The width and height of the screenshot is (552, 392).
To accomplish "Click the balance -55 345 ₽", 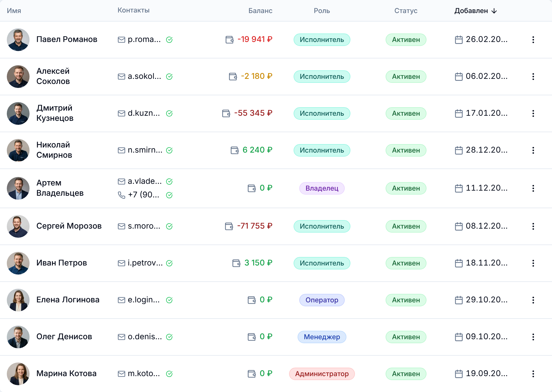I will coord(253,113).
